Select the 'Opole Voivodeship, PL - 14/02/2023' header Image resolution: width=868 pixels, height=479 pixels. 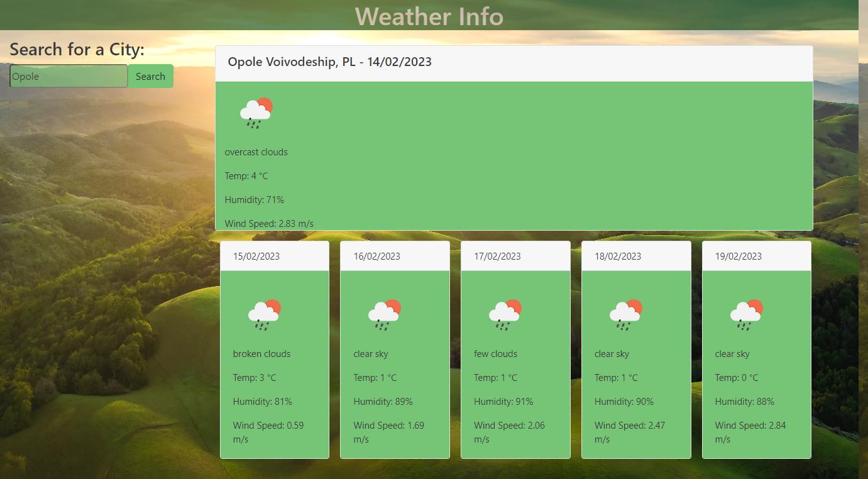pyautogui.click(x=514, y=63)
